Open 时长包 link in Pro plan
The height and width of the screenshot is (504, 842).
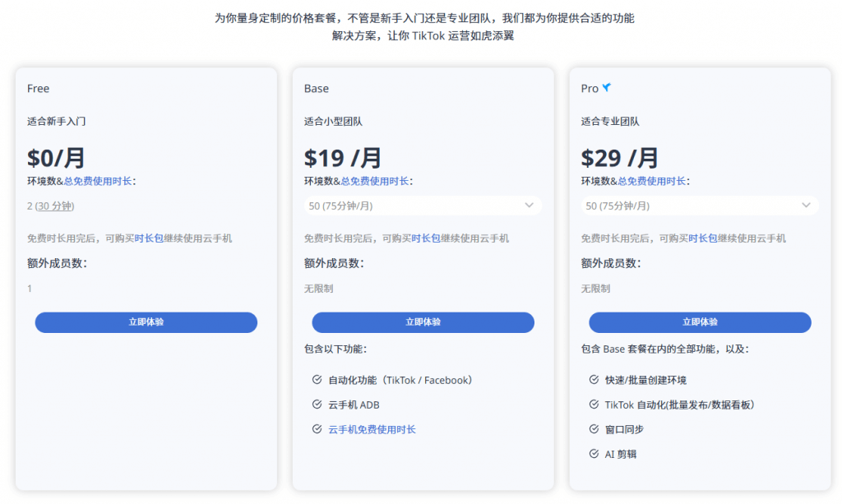703,238
